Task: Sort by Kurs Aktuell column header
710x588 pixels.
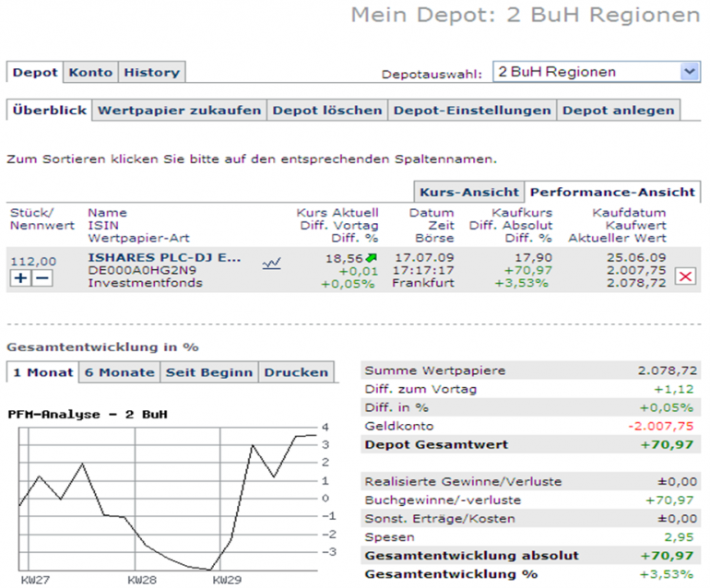Action: [x=337, y=213]
